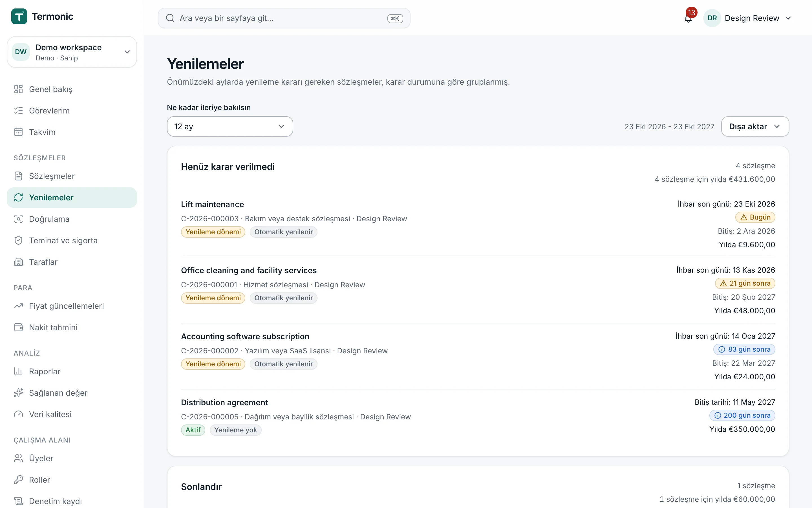Focus the search or go to page field
812x508 pixels.
284,18
